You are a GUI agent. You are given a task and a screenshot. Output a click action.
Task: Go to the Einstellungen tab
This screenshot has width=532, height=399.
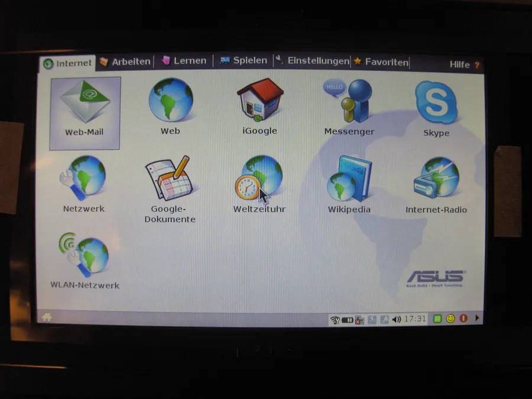313,61
